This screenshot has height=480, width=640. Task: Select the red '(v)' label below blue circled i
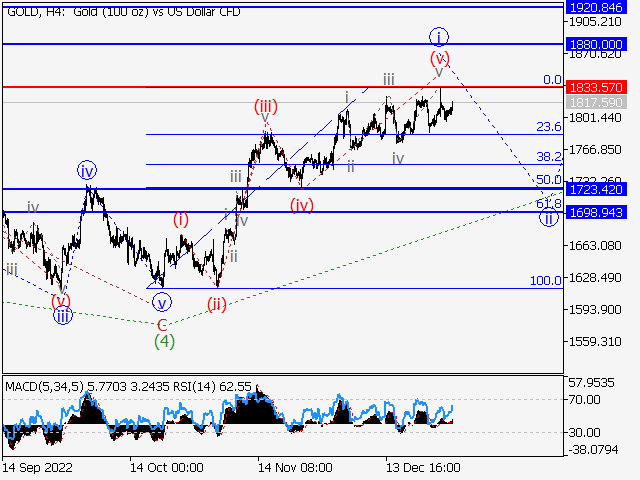[x=440, y=59]
